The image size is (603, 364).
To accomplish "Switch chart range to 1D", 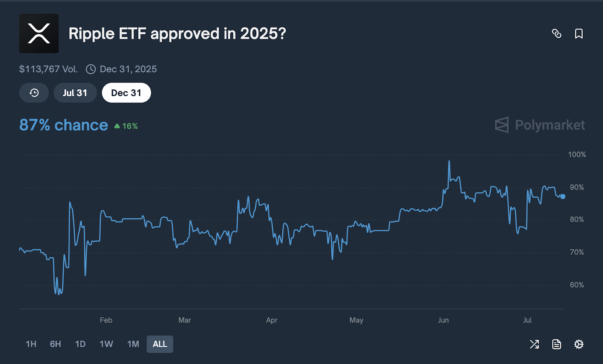I will (x=80, y=344).
